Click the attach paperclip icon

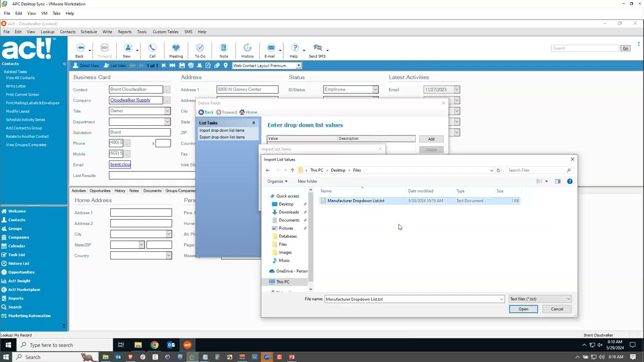(x=217, y=66)
